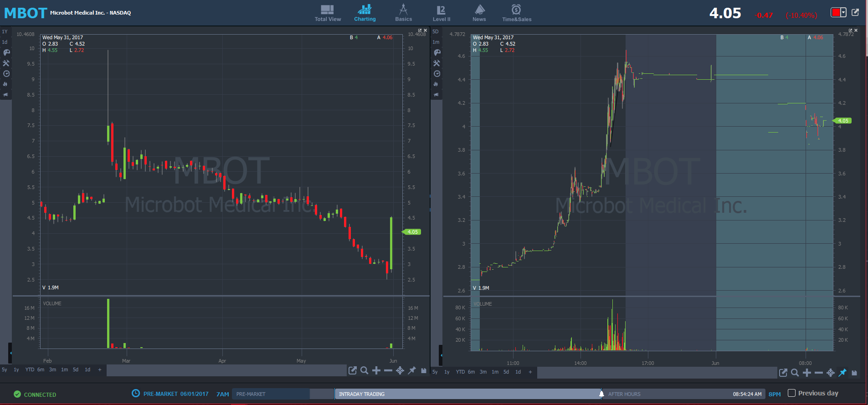Pop out left chart from bottom toolbar
Screen dimensions: 868x405
(x=353, y=370)
